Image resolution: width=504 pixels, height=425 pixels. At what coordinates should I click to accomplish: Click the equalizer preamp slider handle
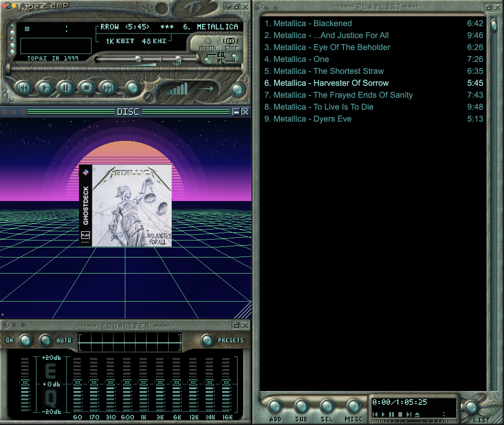click(x=25, y=383)
